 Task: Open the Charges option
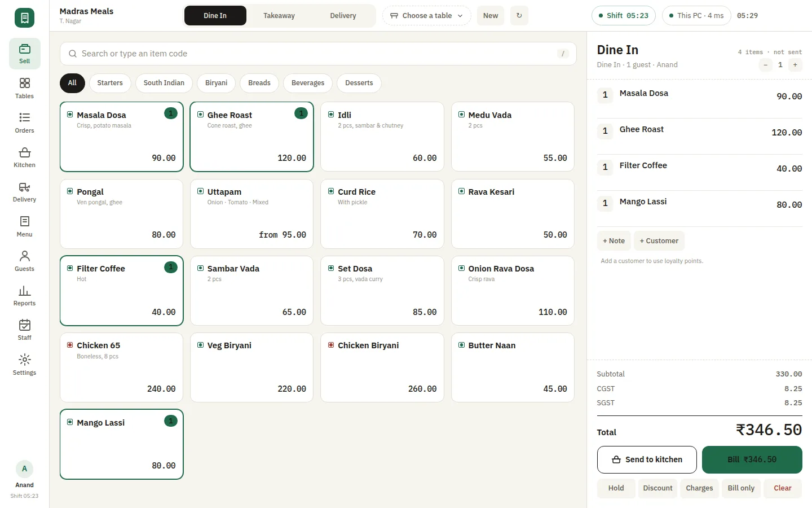pos(700,488)
